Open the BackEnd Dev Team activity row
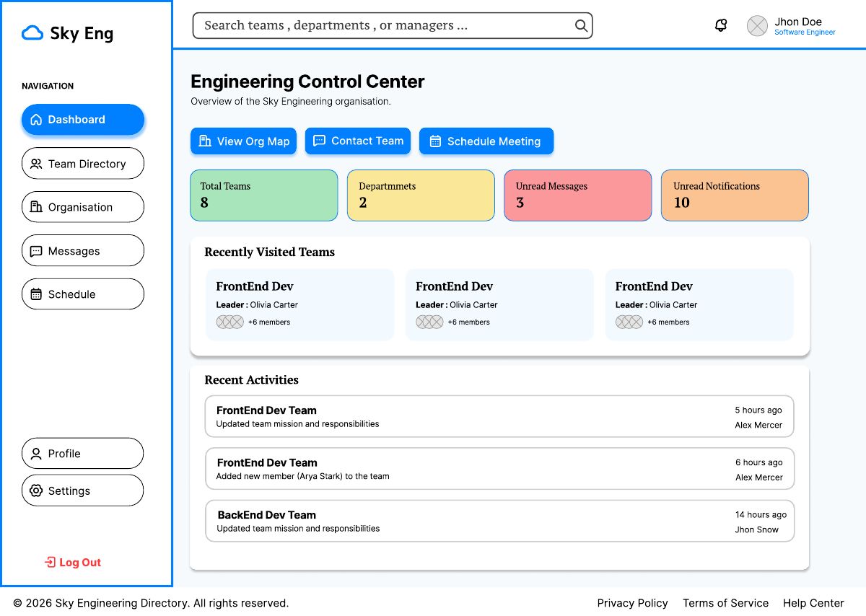 click(499, 521)
